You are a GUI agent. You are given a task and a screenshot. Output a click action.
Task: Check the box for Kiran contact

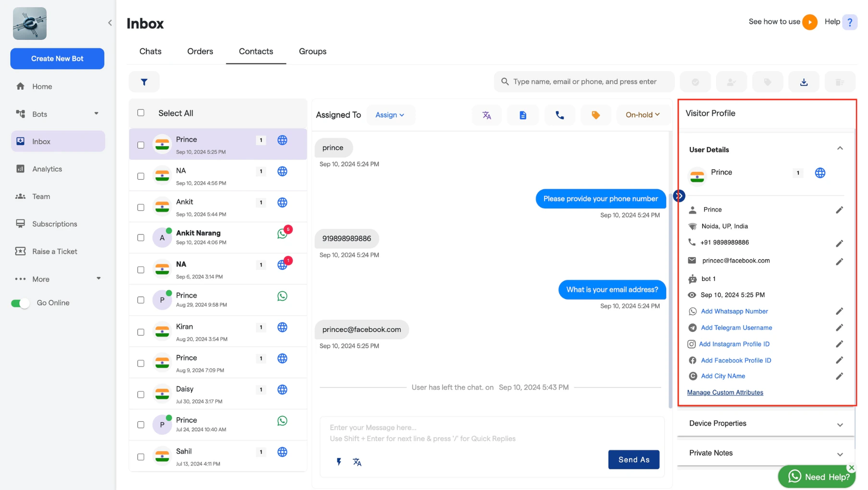(x=141, y=332)
